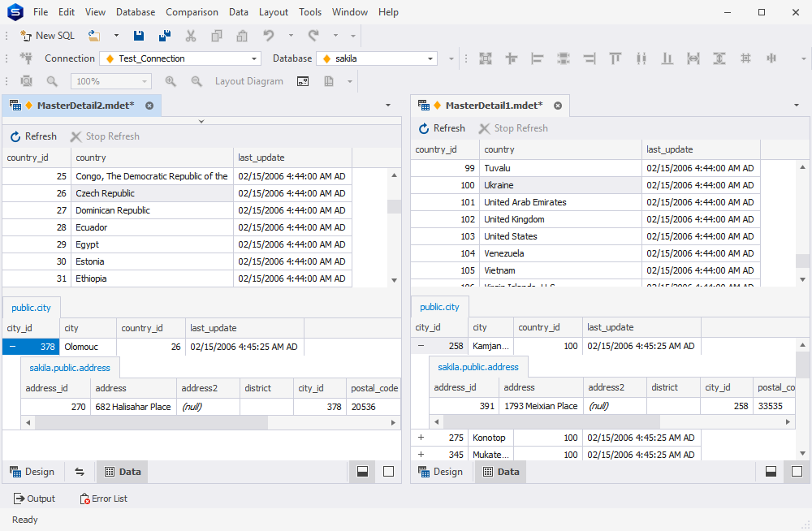
Task: Switch to Design view in MasterDetail1
Action: tap(441, 472)
